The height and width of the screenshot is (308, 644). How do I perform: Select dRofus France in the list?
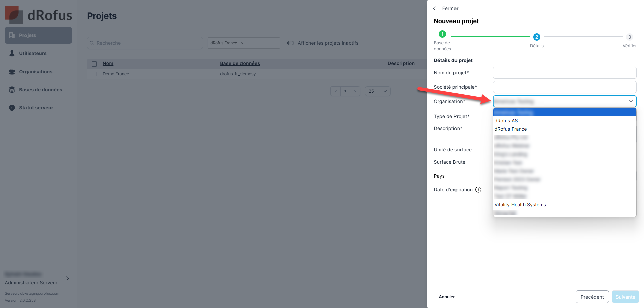pyautogui.click(x=565, y=129)
